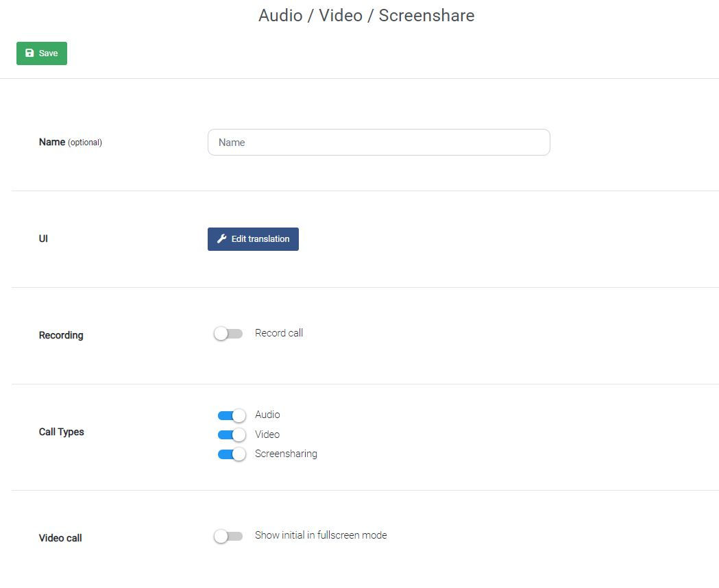The width and height of the screenshot is (719, 588).
Task: Click the Video call section label
Action: pyautogui.click(x=60, y=538)
